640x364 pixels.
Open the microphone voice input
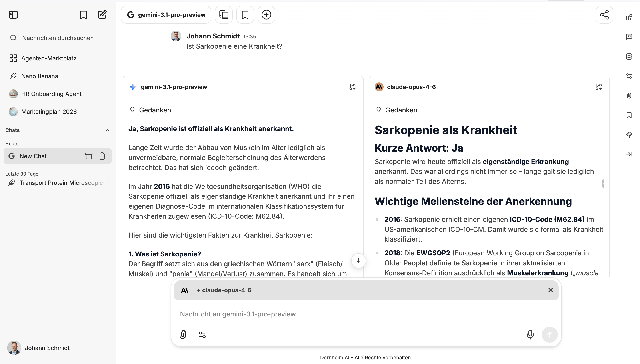coord(530,334)
